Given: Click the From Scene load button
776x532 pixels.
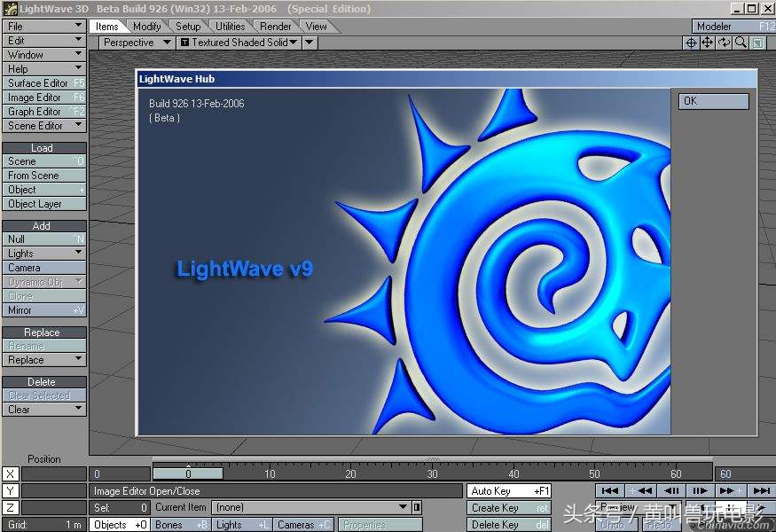Looking at the screenshot, I should pos(44,176).
